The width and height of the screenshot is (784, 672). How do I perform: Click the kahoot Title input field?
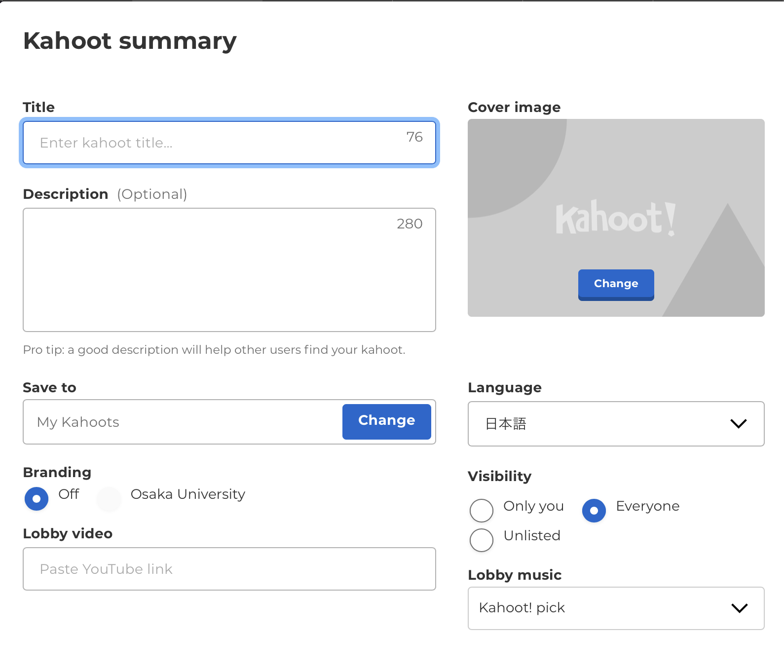click(x=229, y=143)
